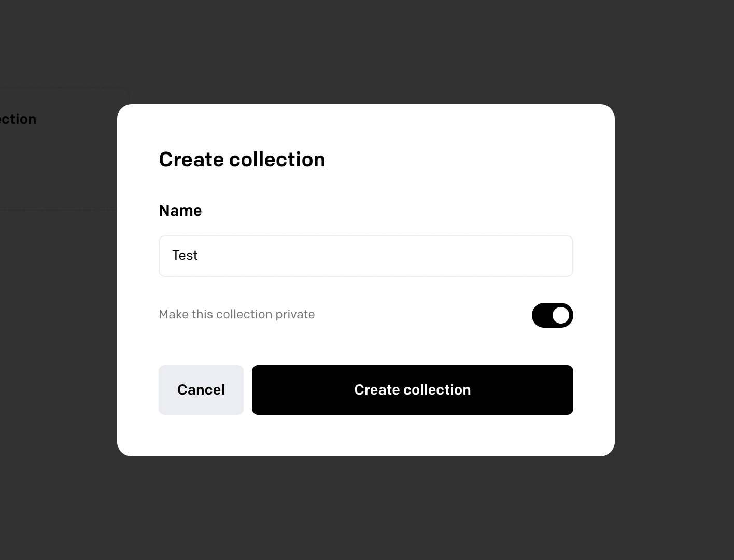Click the gray Cancel button beside Create collection
Image resolution: width=734 pixels, height=560 pixels.
coord(201,390)
